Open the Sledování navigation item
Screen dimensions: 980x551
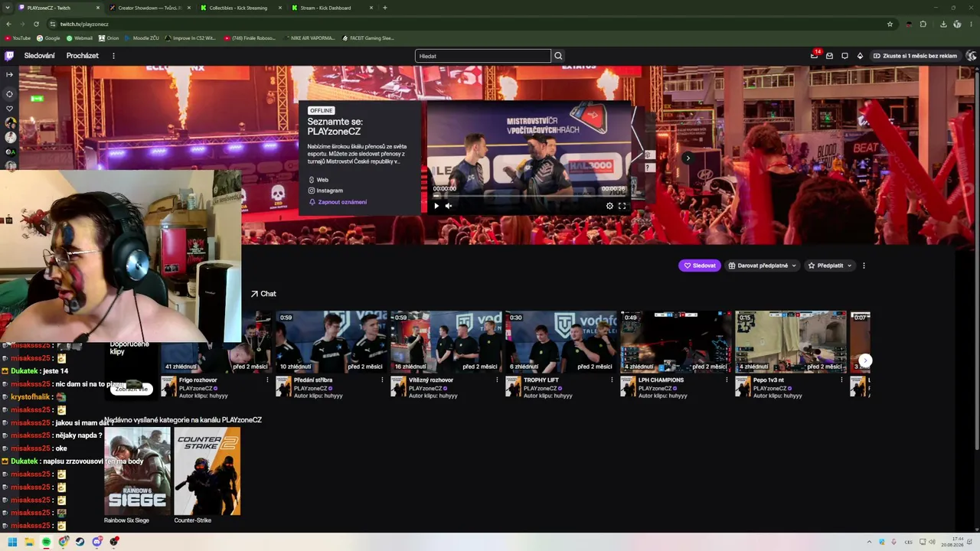tap(39, 56)
